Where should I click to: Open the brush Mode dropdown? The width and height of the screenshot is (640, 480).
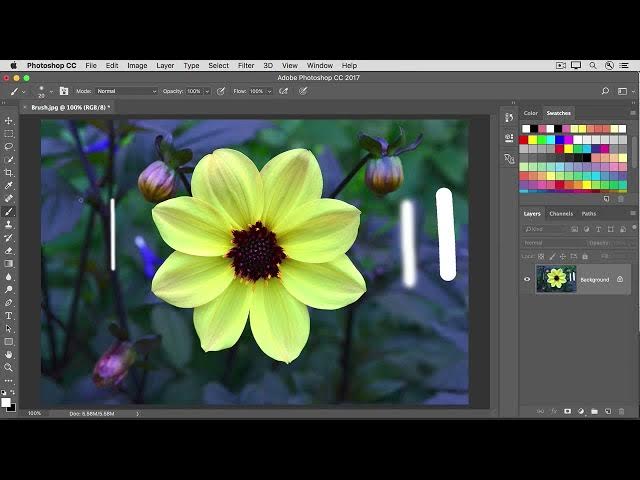click(126, 91)
